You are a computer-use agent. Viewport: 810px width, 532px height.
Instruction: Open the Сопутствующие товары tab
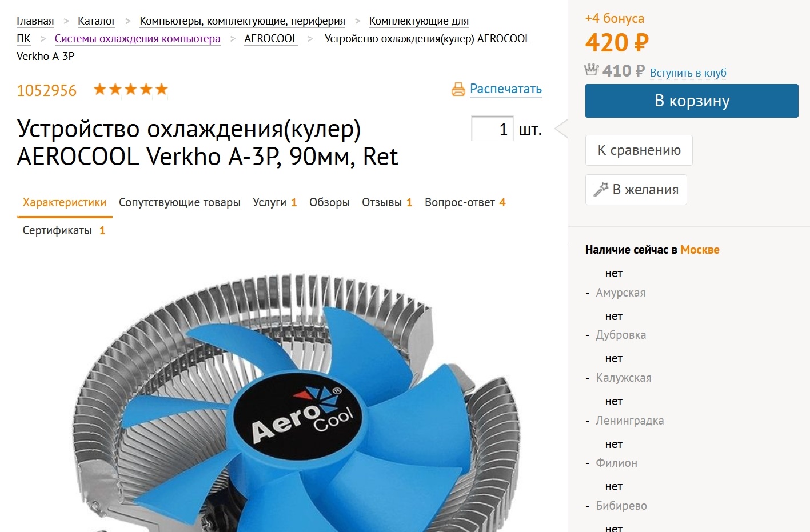pyautogui.click(x=179, y=203)
